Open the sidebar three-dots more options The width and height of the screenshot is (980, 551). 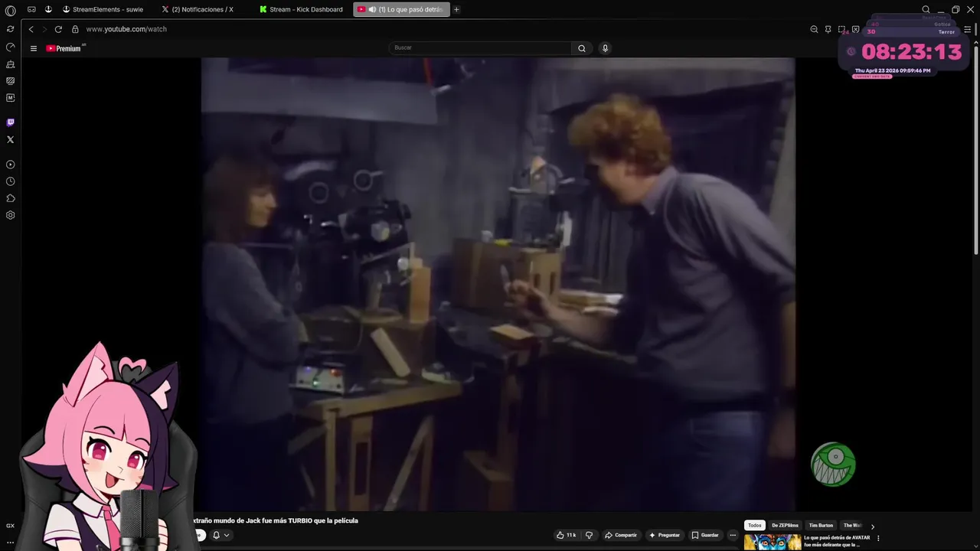[10, 542]
